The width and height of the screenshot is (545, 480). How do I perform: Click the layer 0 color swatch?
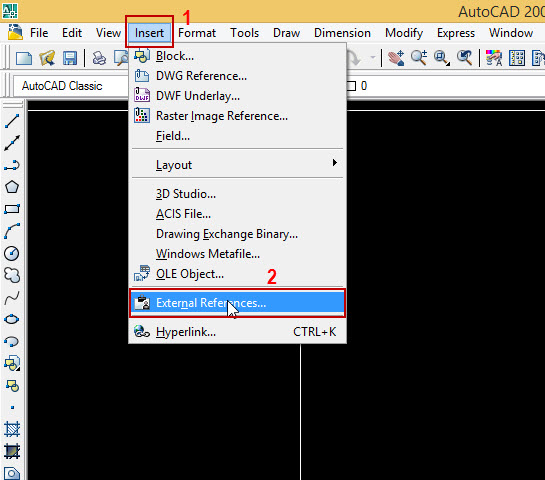pyautogui.click(x=351, y=86)
